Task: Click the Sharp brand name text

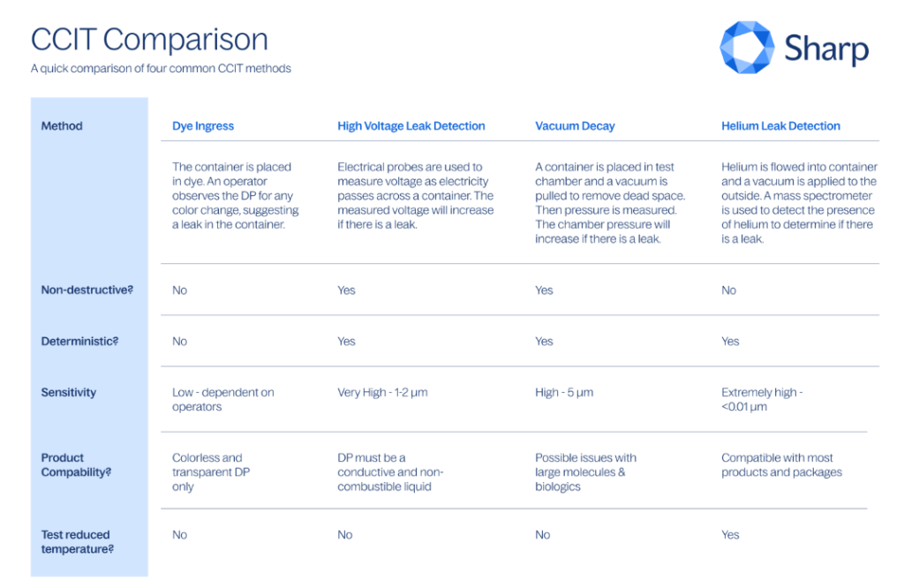Action: 826,49
